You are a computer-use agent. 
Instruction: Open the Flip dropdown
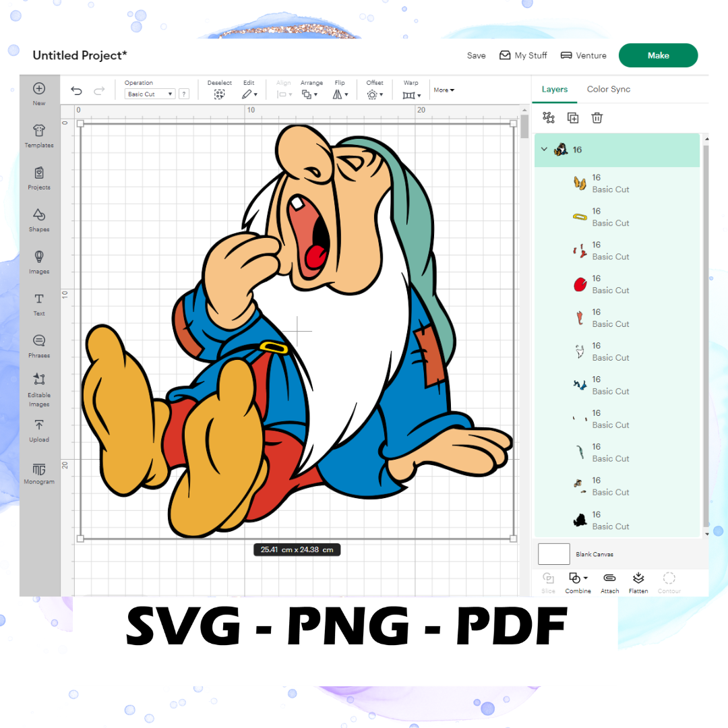coord(340,94)
